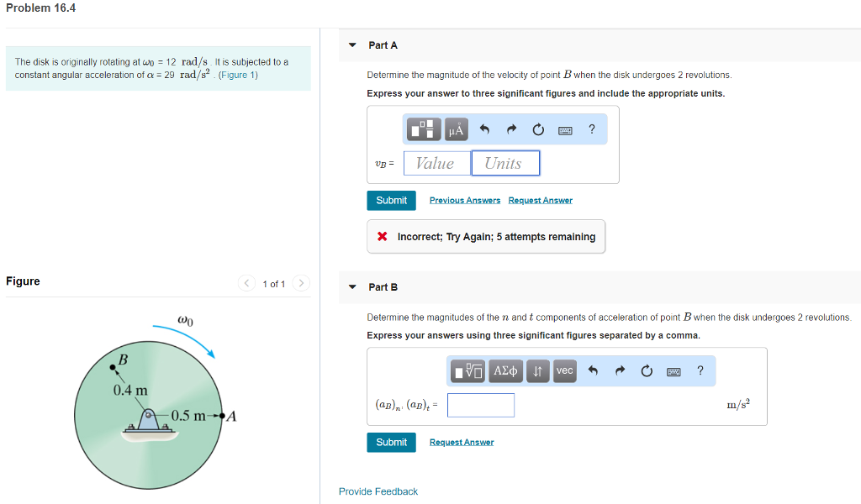
Task: Advance the figure using the right chevron
Action: pos(301,284)
